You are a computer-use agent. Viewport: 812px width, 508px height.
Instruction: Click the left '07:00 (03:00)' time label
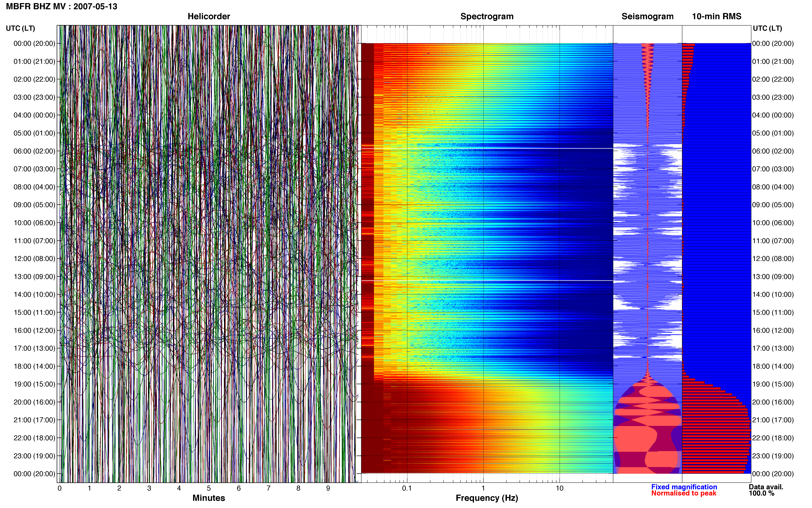[34, 169]
